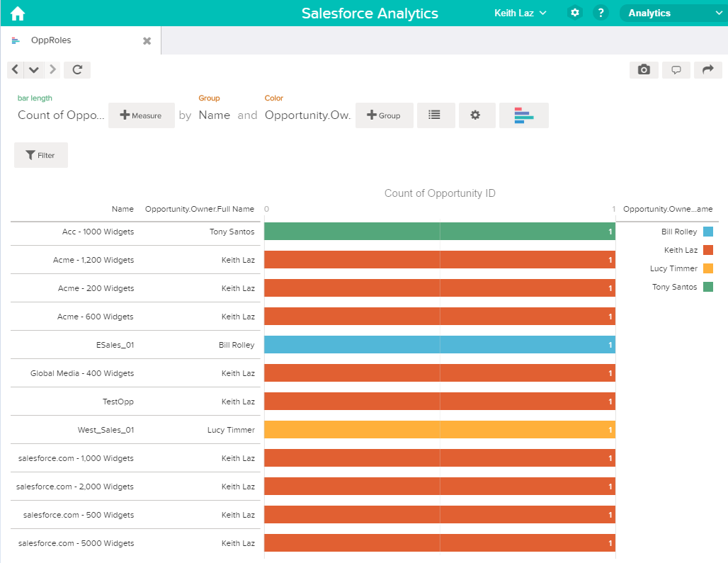This screenshot has height=563, width=728.
Task: Go forward in lens history
Action: (x=52, y=69)
